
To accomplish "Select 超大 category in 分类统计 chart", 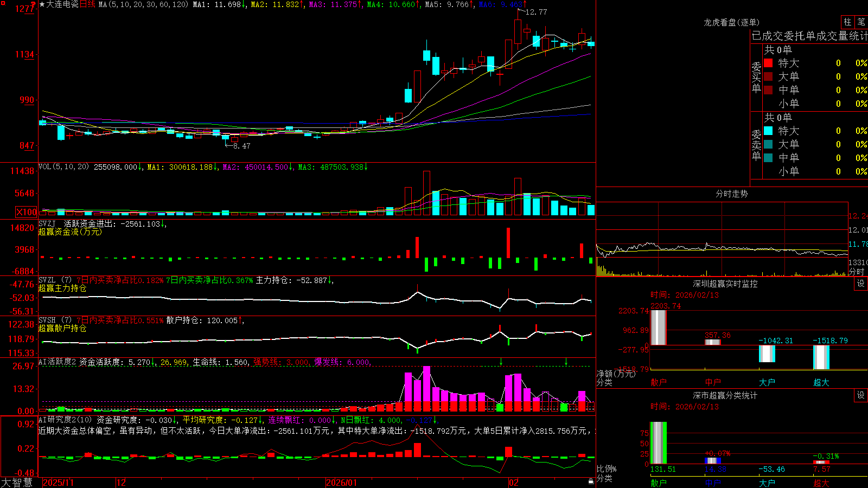I will pyautogui.click(x=821, y=483).
